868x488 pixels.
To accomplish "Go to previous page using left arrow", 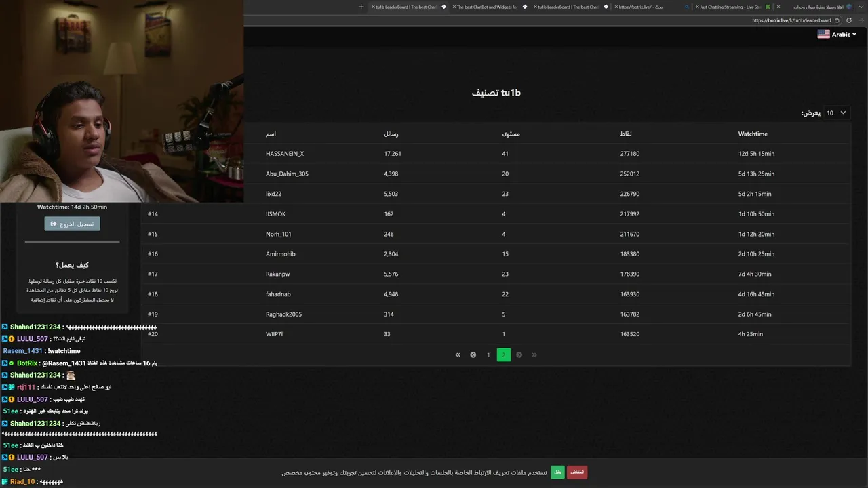I will (x=473, y=354).
